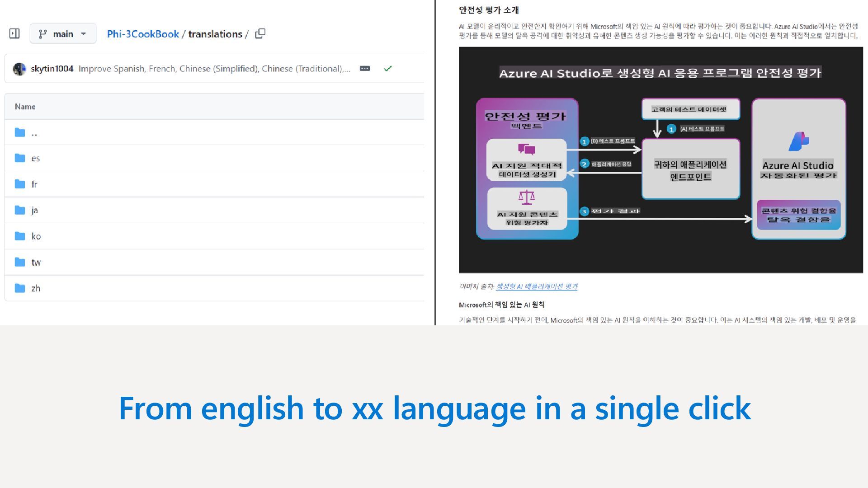This screenshot has width=868, height=488.
Task: Toggle the file tree side panel icon
Action: tap(14, 33)
